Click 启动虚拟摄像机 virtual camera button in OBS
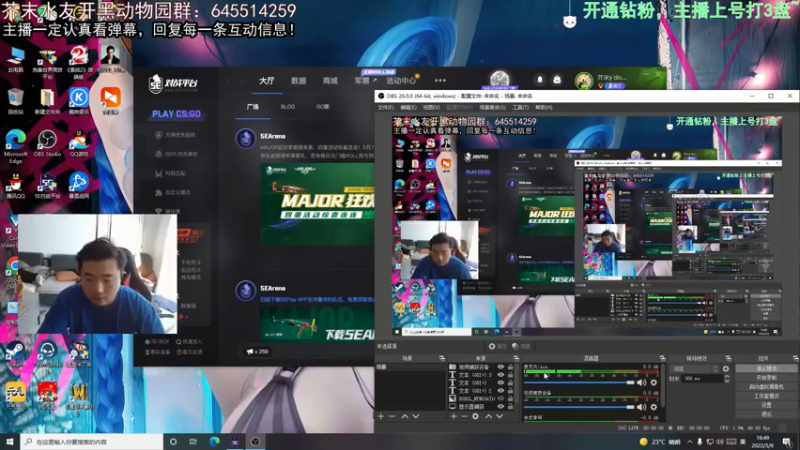The width and height of the screenshot is (800, 450). pyautogui.click(x=766, y=387)
